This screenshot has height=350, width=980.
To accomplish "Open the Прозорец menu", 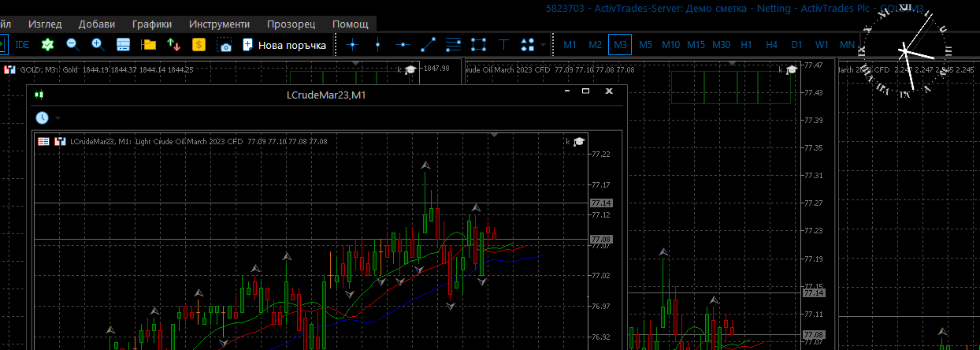I will (x=291, y=24).
